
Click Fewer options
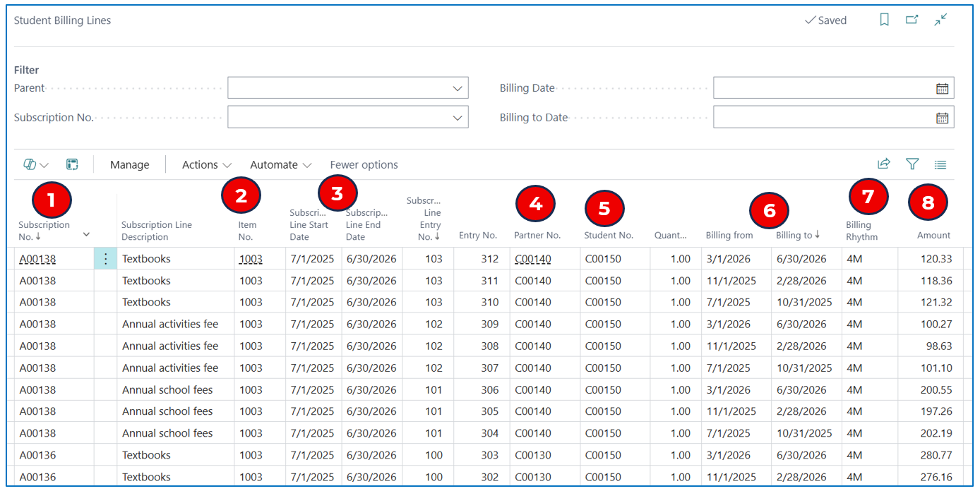point(364,164)
